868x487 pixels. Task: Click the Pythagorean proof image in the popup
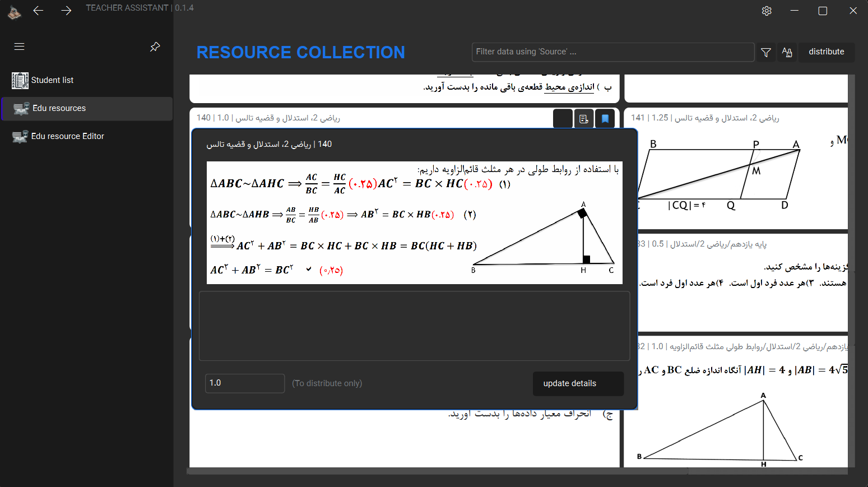(x=415, y=222)
